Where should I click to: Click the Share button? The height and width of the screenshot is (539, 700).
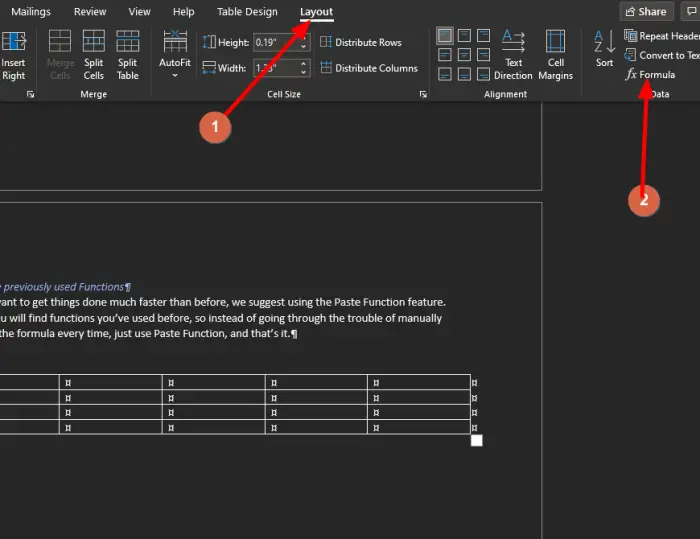pos(645,12)
